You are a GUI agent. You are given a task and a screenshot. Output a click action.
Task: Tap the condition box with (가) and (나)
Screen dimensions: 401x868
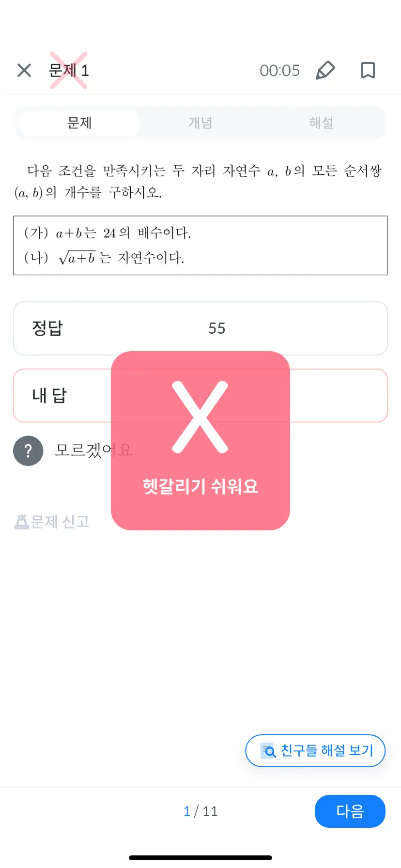[x=200, y=246]
